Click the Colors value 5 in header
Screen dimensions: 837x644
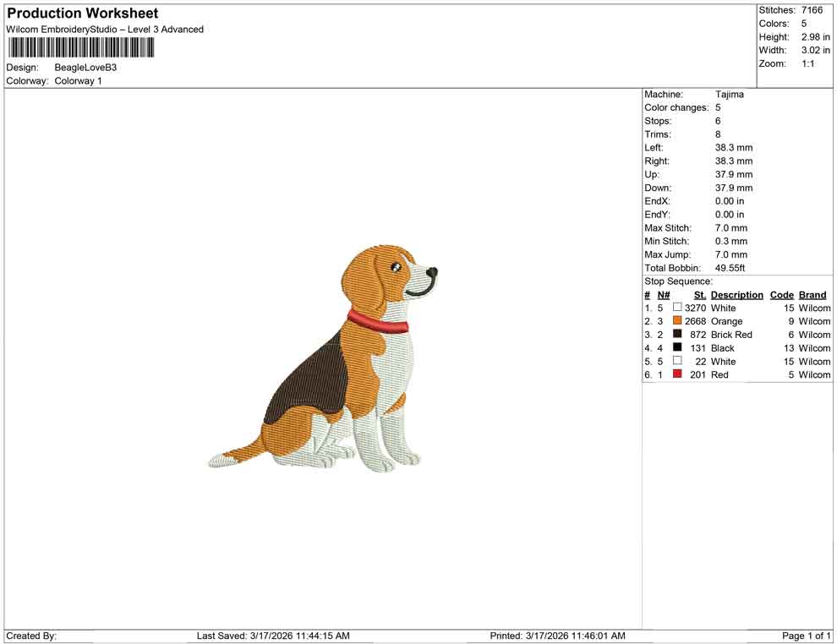tap(803, 24)
